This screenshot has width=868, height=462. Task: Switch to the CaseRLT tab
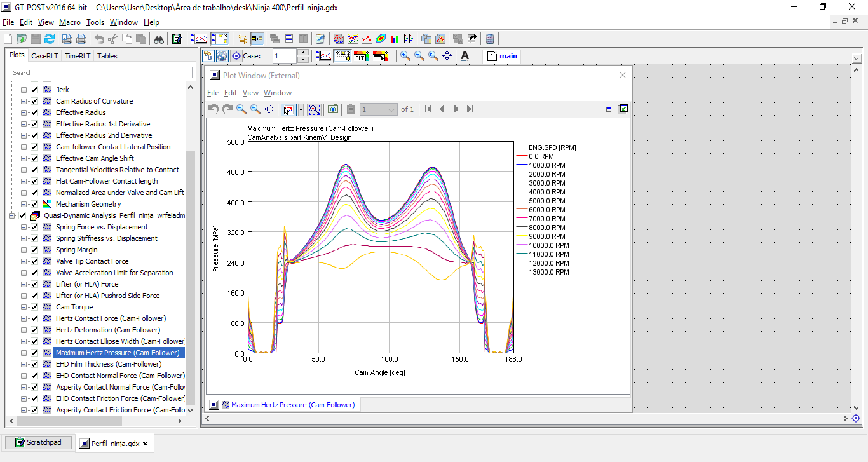point(44,56)
